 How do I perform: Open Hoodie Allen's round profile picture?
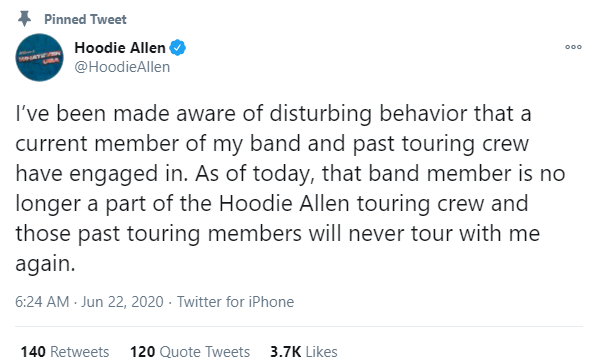coord(39,58)
